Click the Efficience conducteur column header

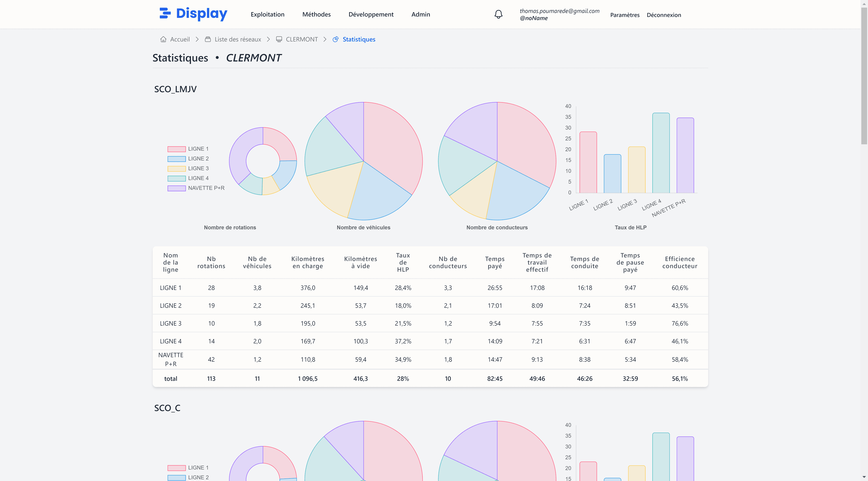[x=680, y=262]
